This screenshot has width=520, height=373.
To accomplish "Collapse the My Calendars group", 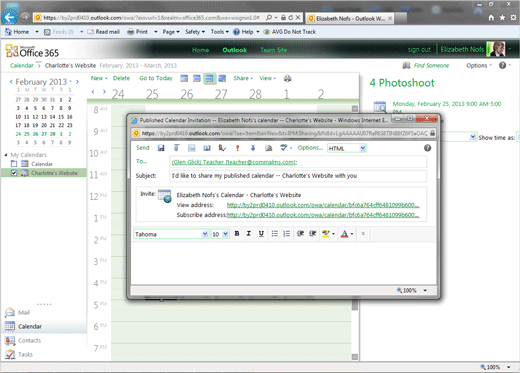I will (6, 155).
